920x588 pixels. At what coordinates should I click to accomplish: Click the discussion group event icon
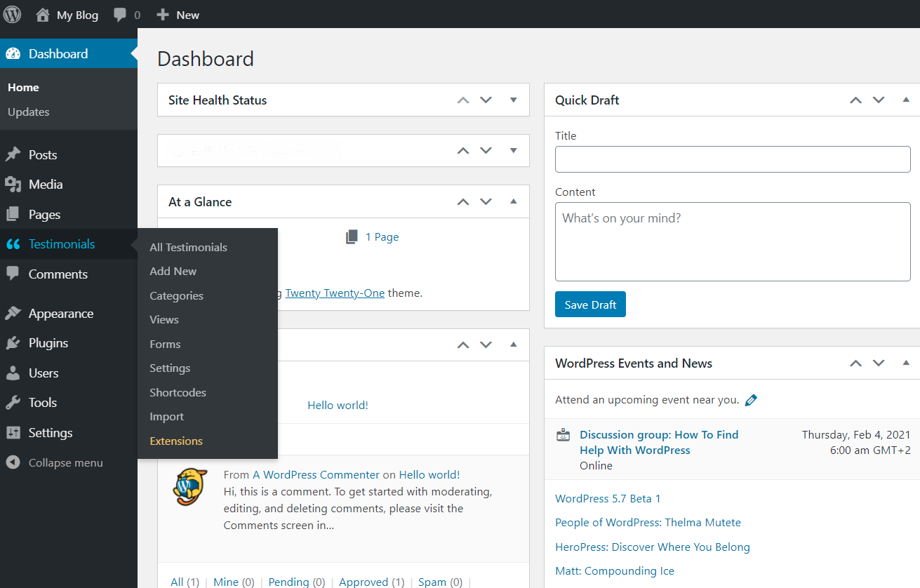pos(563,435)
